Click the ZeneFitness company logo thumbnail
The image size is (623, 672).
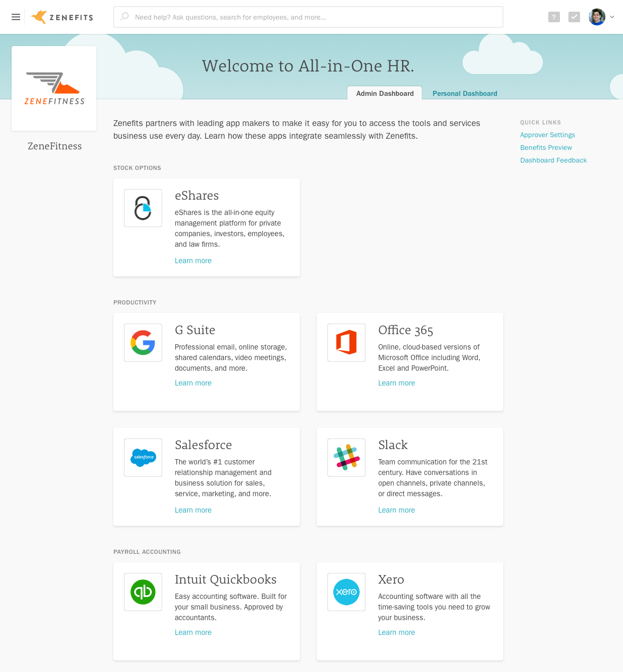point(54,88)
